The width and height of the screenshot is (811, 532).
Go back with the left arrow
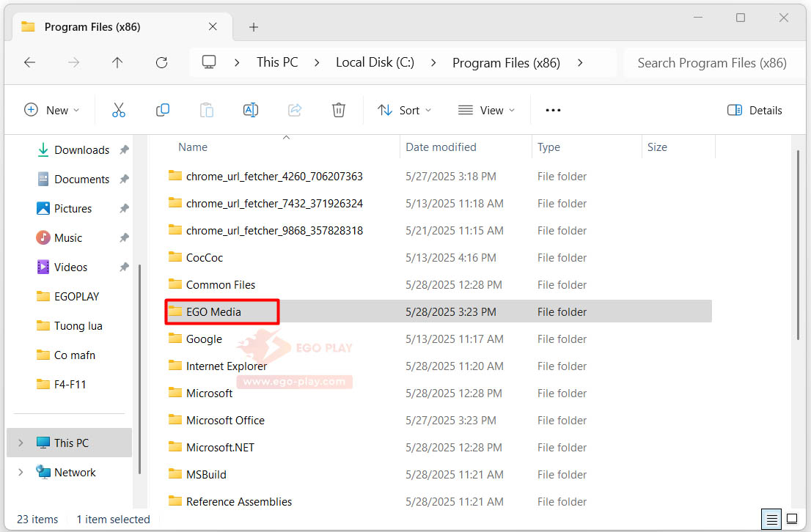30,62
